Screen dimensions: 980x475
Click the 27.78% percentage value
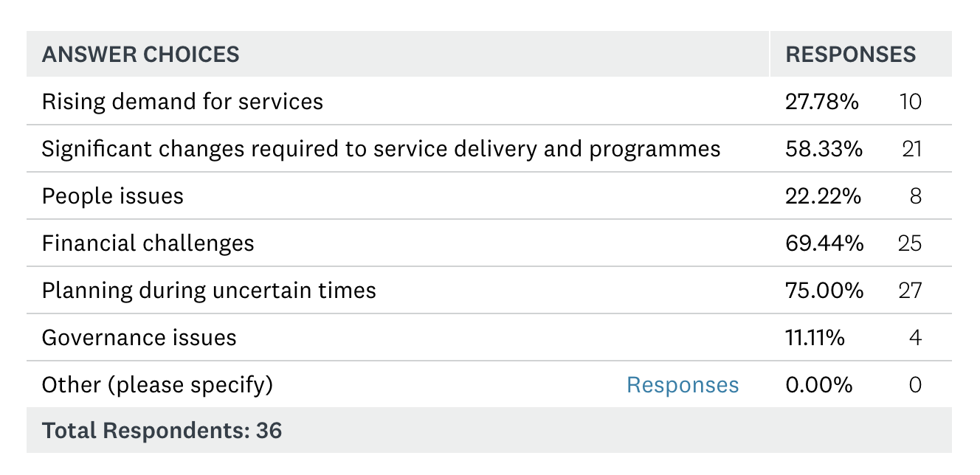822,101
